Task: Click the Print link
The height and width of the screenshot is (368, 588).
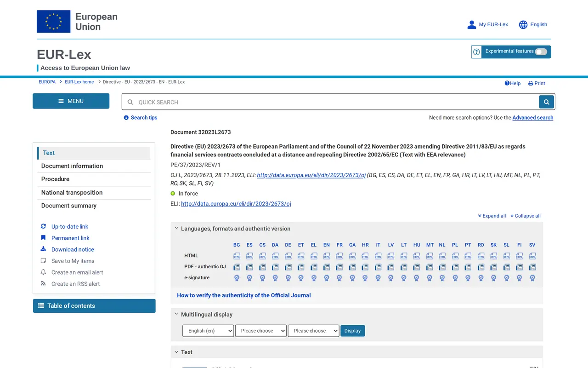Action: pos(537,83)
